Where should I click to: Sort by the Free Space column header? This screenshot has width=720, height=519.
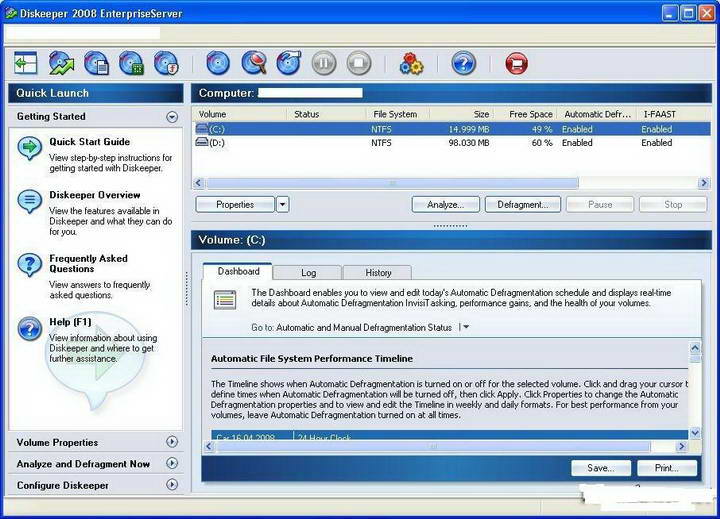526,114
